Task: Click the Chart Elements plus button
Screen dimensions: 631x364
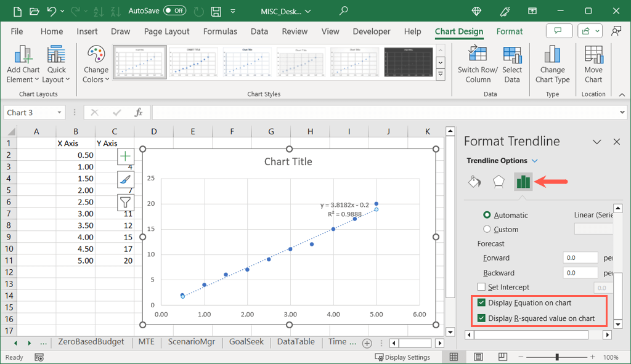Action: pos(126,156)
